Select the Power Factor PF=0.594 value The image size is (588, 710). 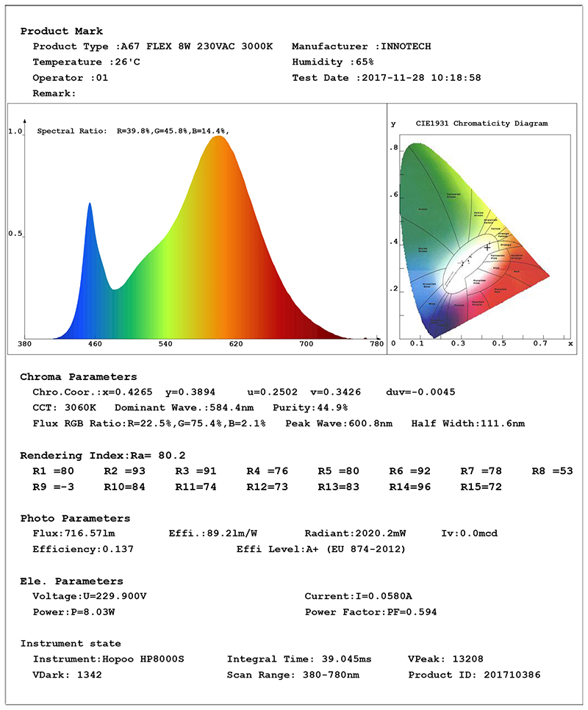pos(370,612)
